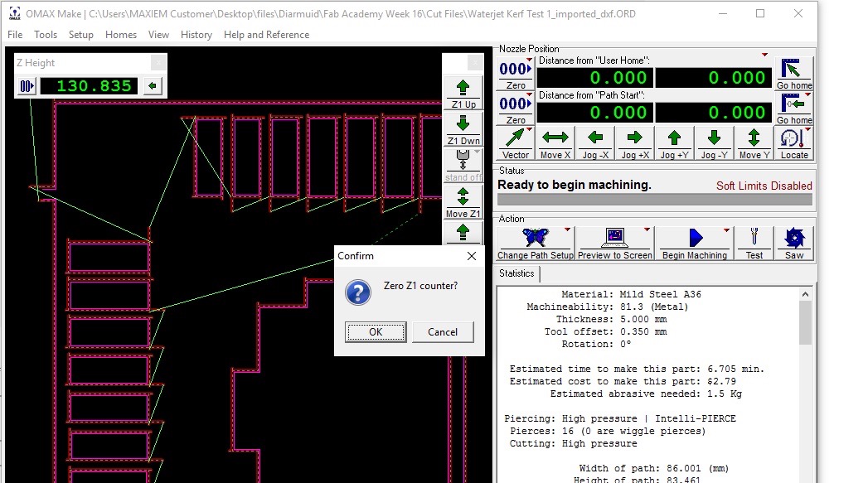Click Path Start Y distance readout
This screenshot has height=483, width=868.
[714, 113]
